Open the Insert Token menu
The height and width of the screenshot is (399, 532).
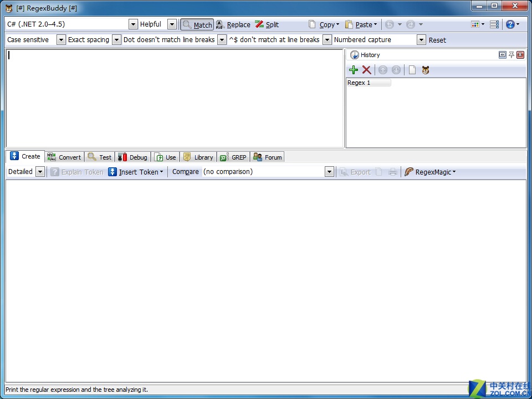tap(136, 172)
